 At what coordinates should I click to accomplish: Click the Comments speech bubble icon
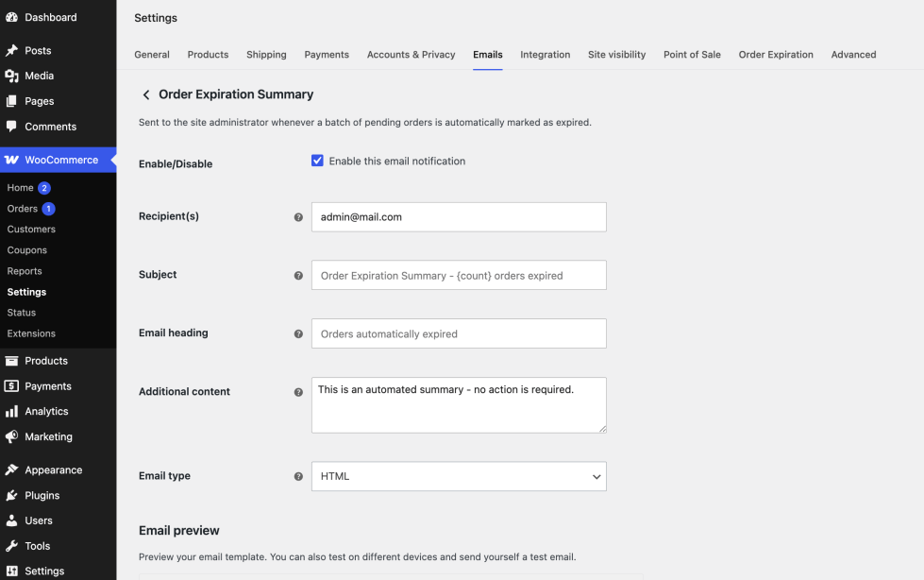tap(11, 127)
